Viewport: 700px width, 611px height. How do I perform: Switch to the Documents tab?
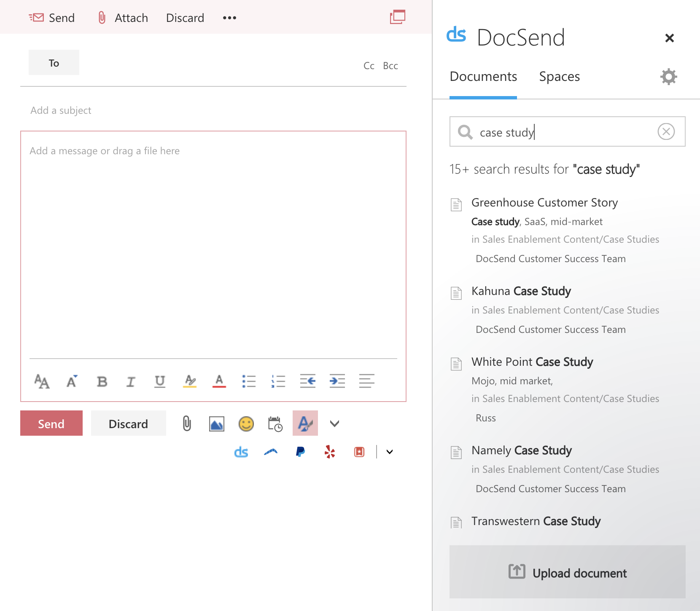click(483, 77)
